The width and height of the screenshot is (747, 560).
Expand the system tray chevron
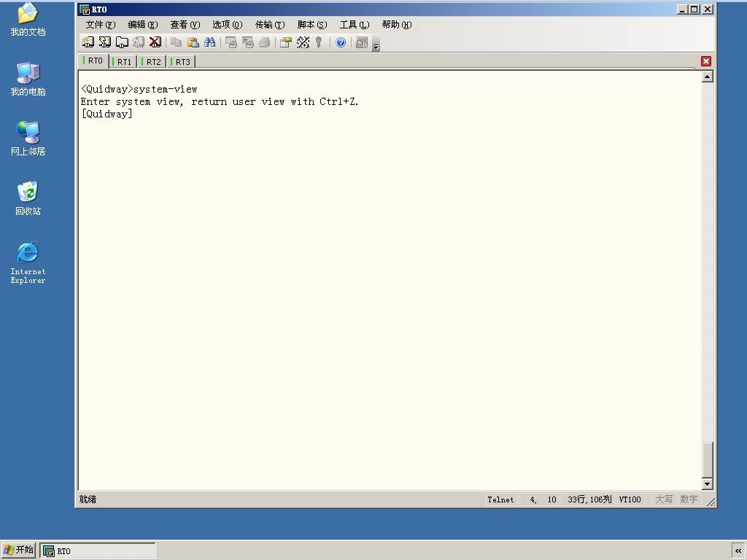pos(738,551)
